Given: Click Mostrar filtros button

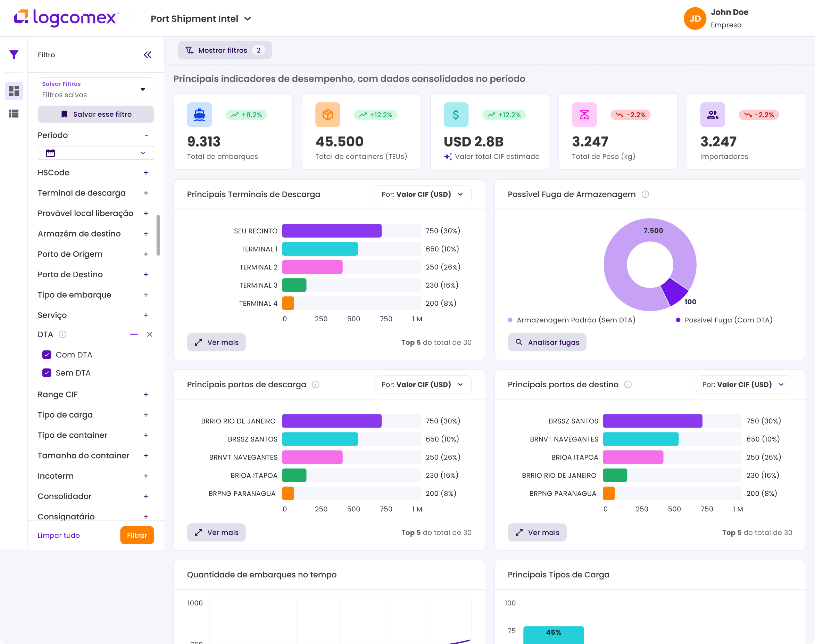Looking at the screenshot, I should pyautogui.click(x=225, y=50).
